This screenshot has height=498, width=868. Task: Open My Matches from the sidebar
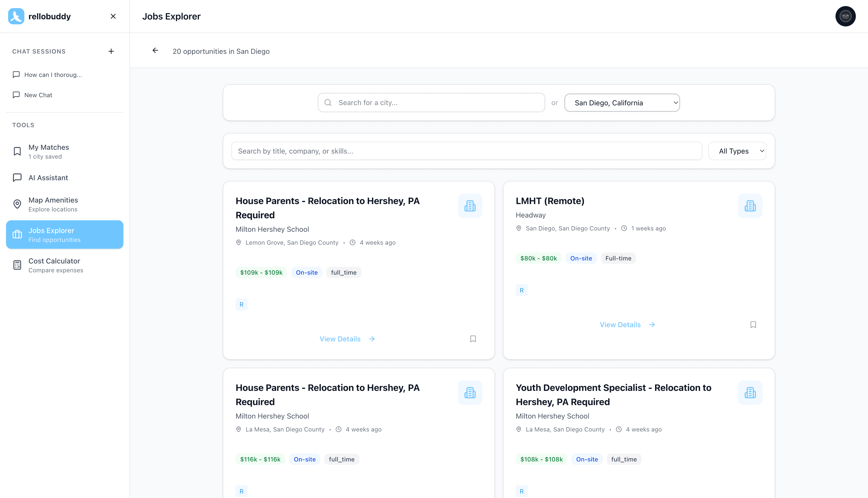click(48, 151)
